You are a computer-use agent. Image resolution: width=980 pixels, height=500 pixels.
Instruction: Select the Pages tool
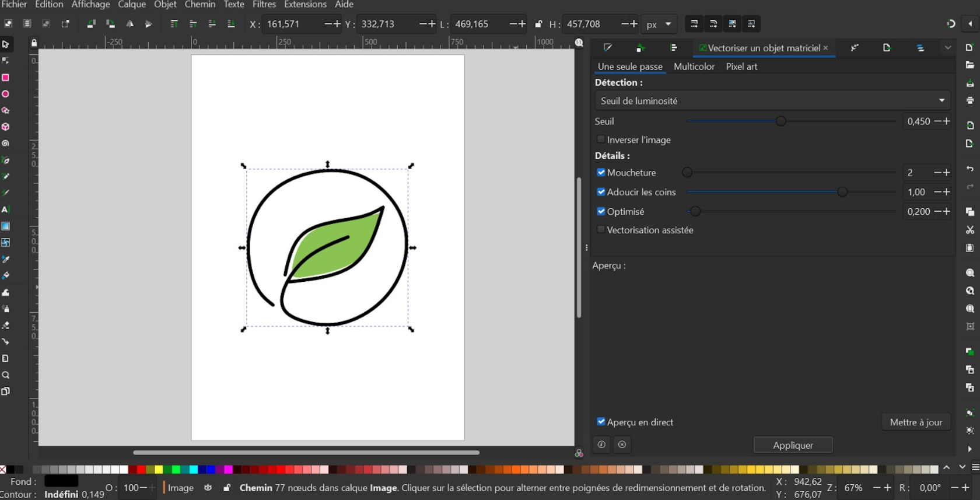point(6,391)
